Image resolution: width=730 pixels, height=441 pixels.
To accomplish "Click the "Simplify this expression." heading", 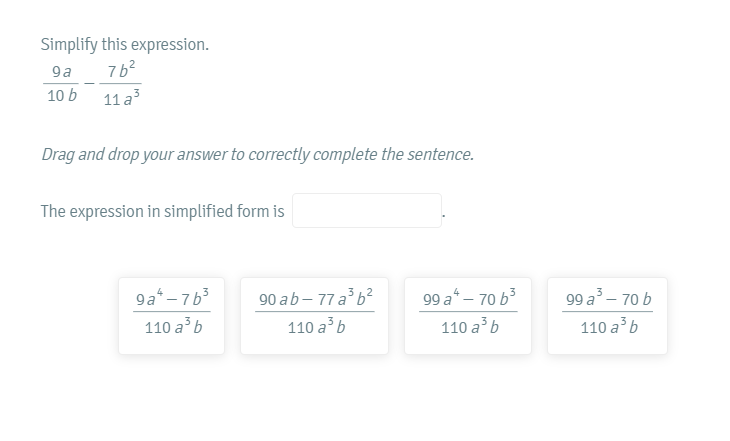I will point(124,45).
